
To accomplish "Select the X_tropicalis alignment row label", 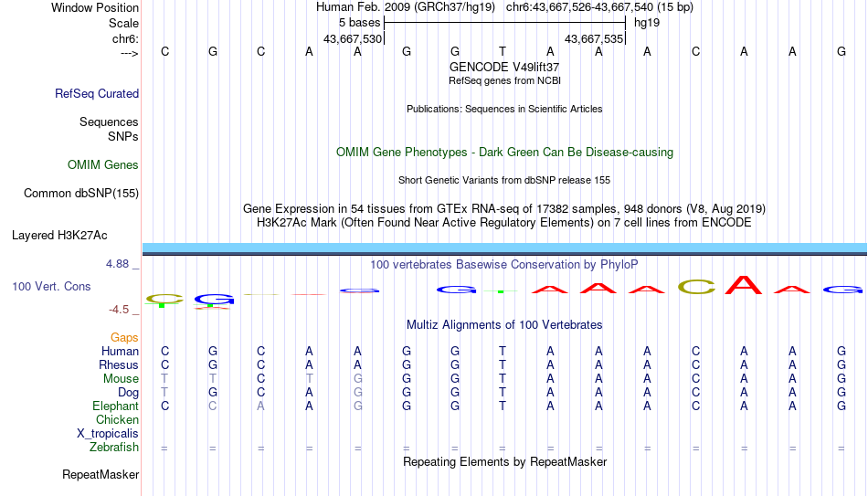I will point(108,434).
